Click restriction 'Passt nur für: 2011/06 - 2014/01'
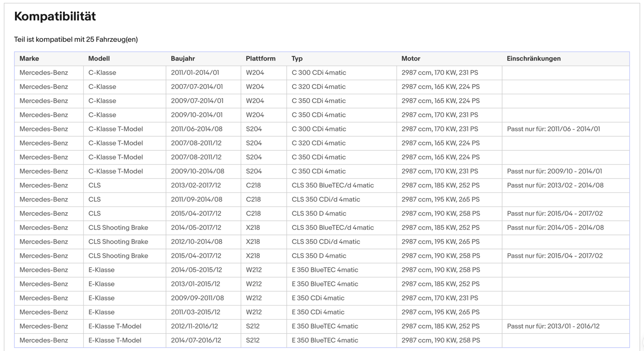This screenshot has height=351, width=644. click(553, 129)
